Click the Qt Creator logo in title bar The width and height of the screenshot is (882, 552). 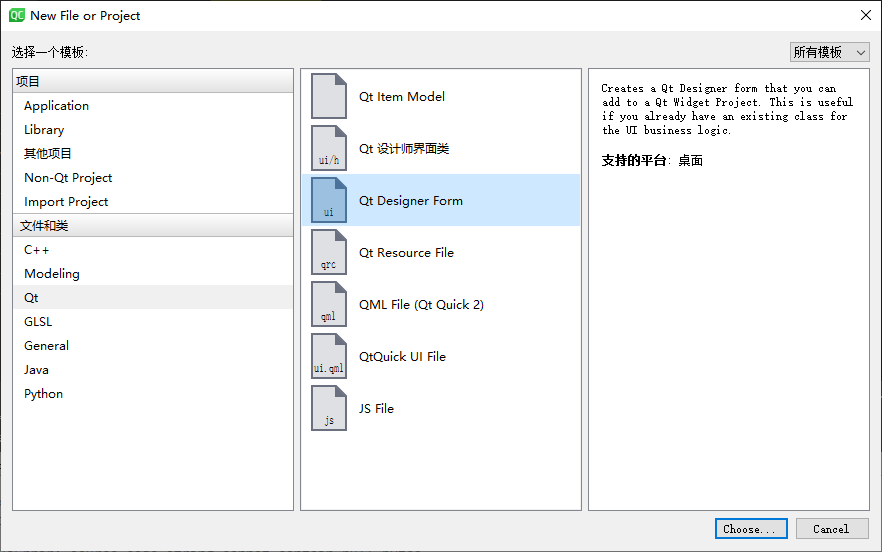tap(17, 15)
